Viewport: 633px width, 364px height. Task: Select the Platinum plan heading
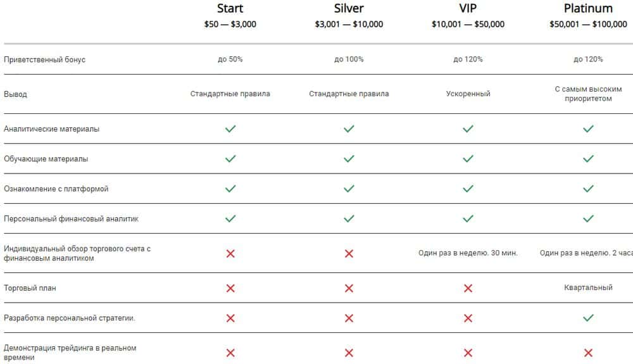click(588, 8)
